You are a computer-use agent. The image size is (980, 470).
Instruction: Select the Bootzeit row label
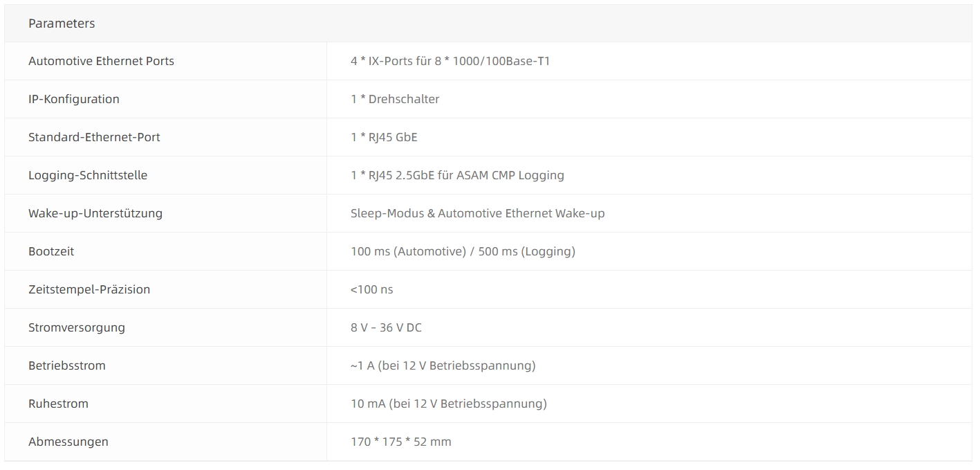pos(51,251)
